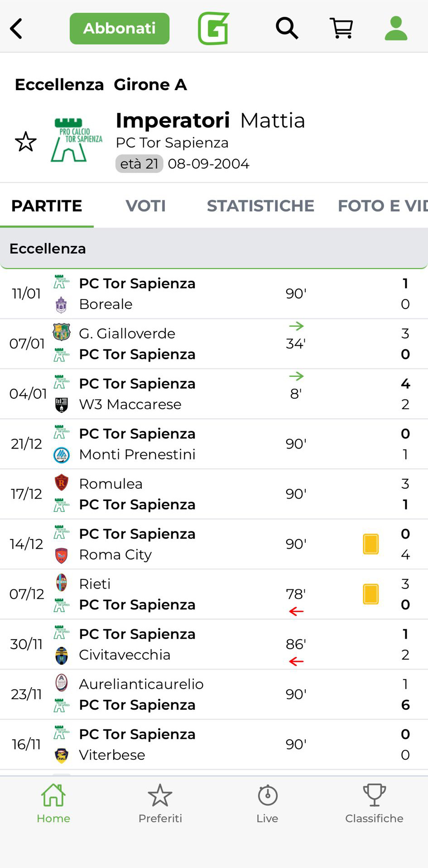Open the Pro Calcio Tor Sapienza crest
The height and width of the screenshot is (868, 428).
pyautogui.click(x=76, y=140)
